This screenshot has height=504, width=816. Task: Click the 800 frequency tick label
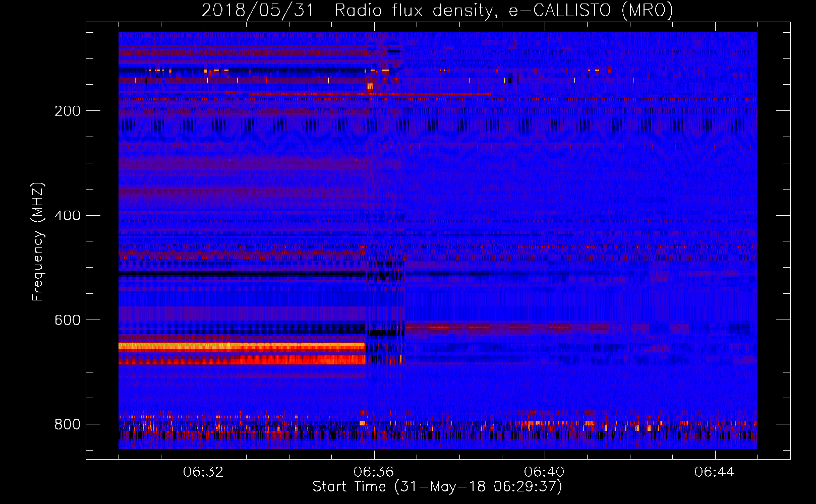point(68,424)
